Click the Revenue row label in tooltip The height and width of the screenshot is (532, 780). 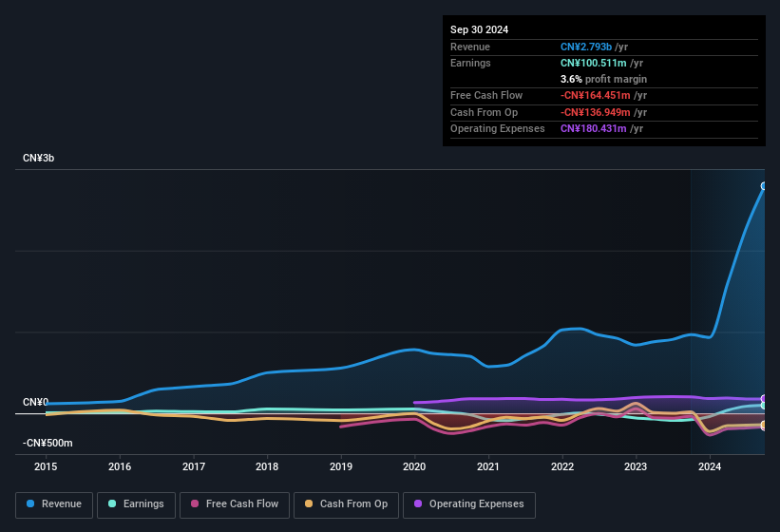[470, 47]
